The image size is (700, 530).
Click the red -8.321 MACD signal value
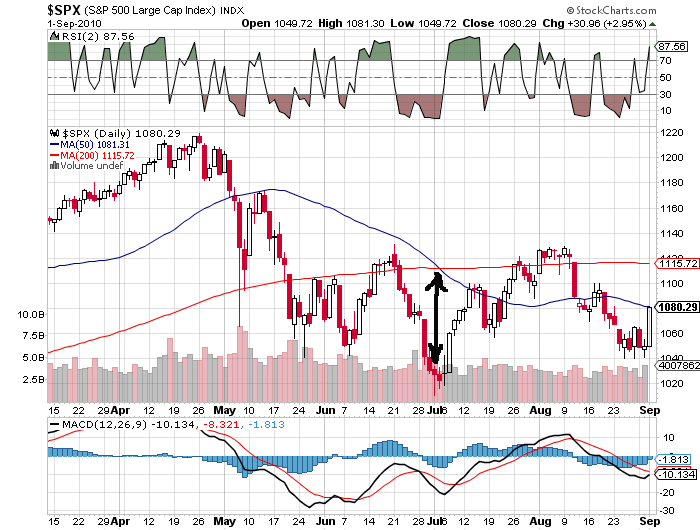click(x=221, y=424)
